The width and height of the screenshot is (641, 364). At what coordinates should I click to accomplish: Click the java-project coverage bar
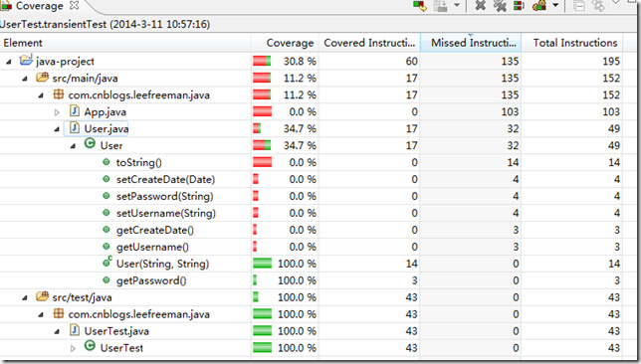262,62
